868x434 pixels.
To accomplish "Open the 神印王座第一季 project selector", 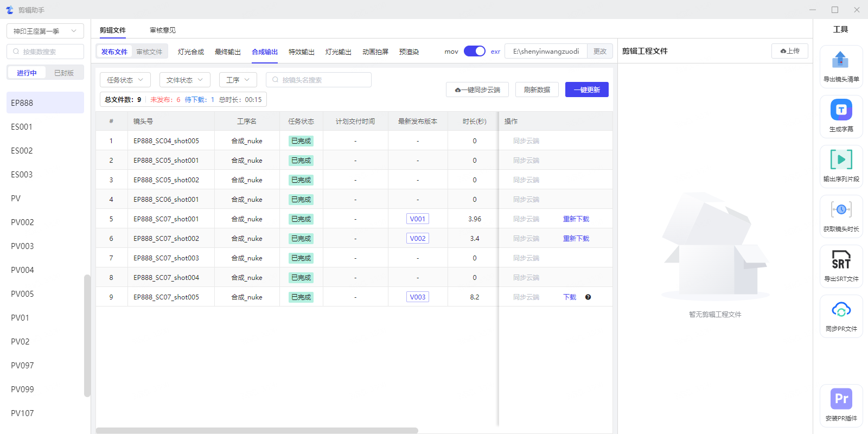I will 45,31.
